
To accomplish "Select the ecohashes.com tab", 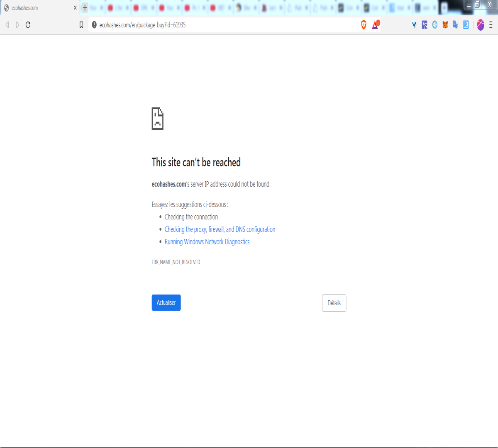I will [40, 7].
